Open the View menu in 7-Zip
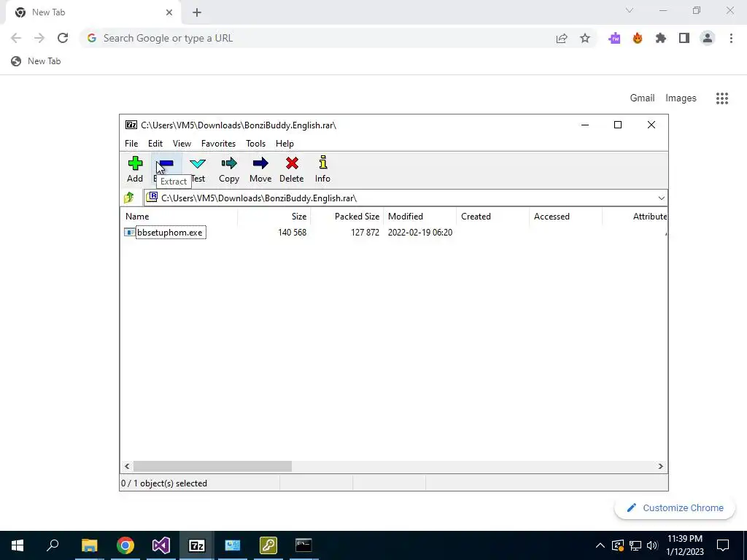The image size is (747, 560). pyautogui.click(x=182, y=144)
